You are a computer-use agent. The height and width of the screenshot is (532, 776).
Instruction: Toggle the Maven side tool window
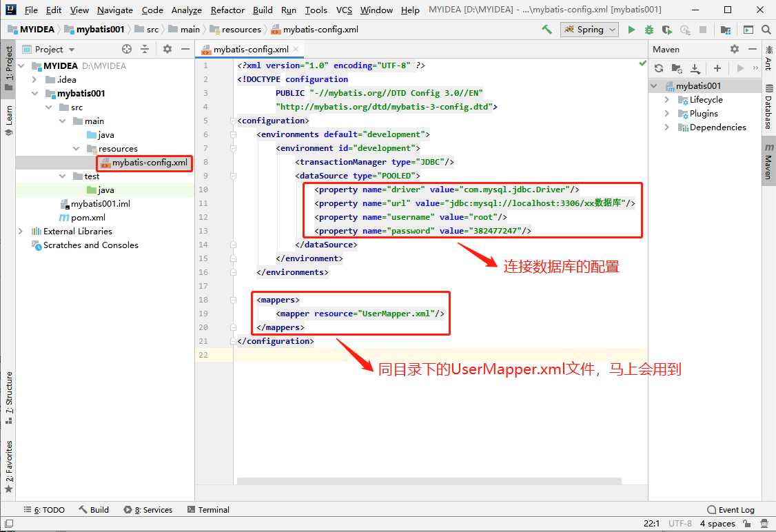(x=768, y=161)
